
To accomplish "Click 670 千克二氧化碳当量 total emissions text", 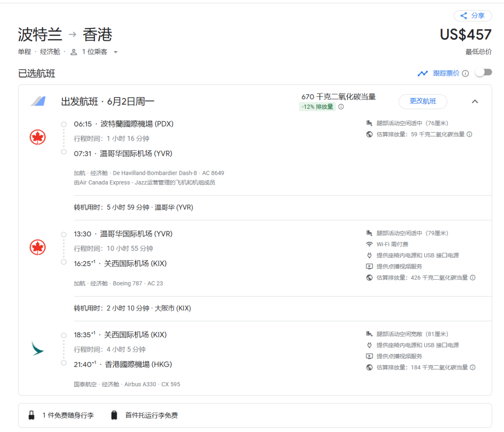I will click(x=338, y=97).
